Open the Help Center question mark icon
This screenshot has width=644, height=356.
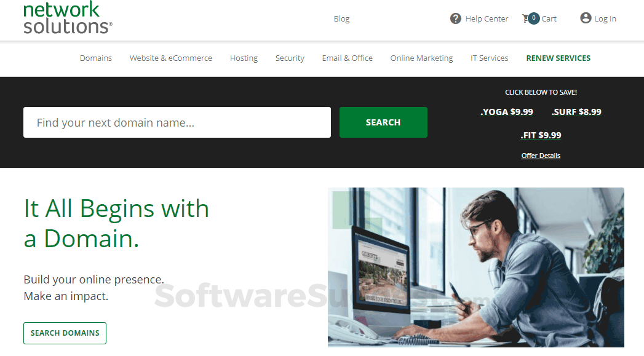coord(455,18)
